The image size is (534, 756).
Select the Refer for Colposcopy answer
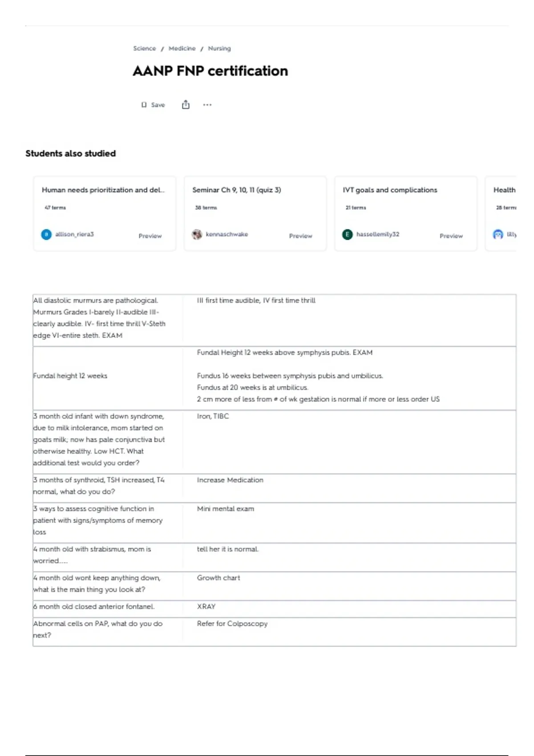(x=232, y=623)
